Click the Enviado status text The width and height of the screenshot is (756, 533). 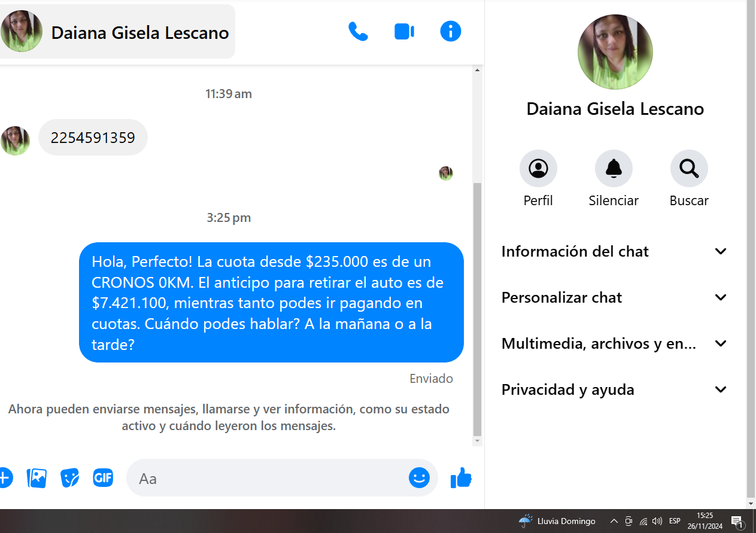pos(431,378)
